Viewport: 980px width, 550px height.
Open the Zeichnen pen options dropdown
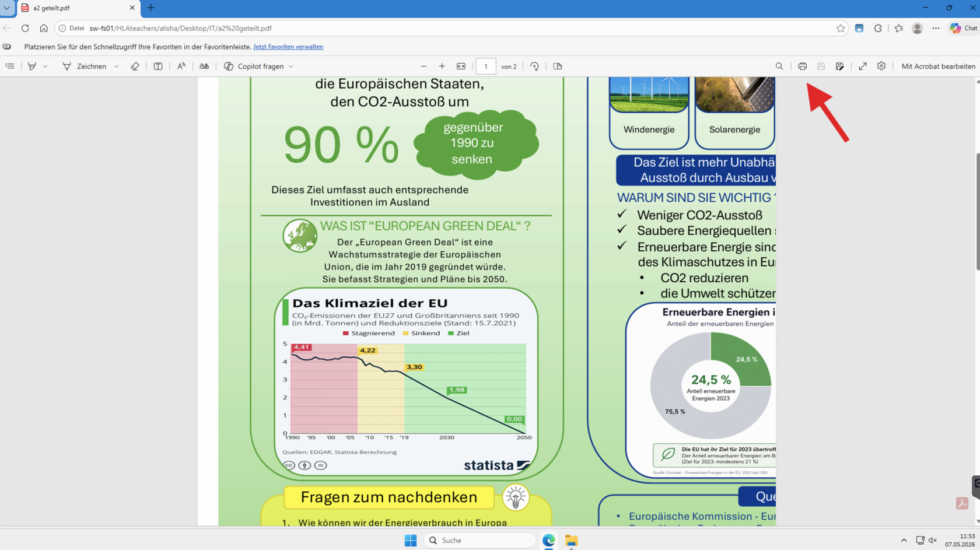pos(117,66)
